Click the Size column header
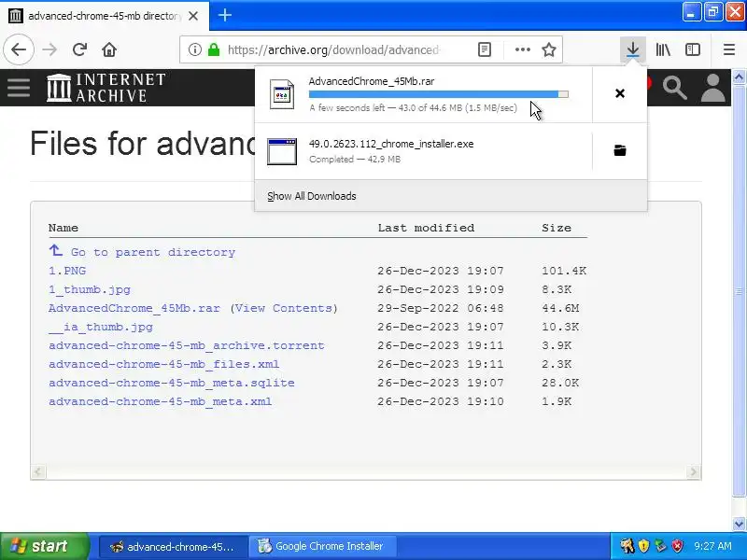747x560 pixels. (557, 228)
